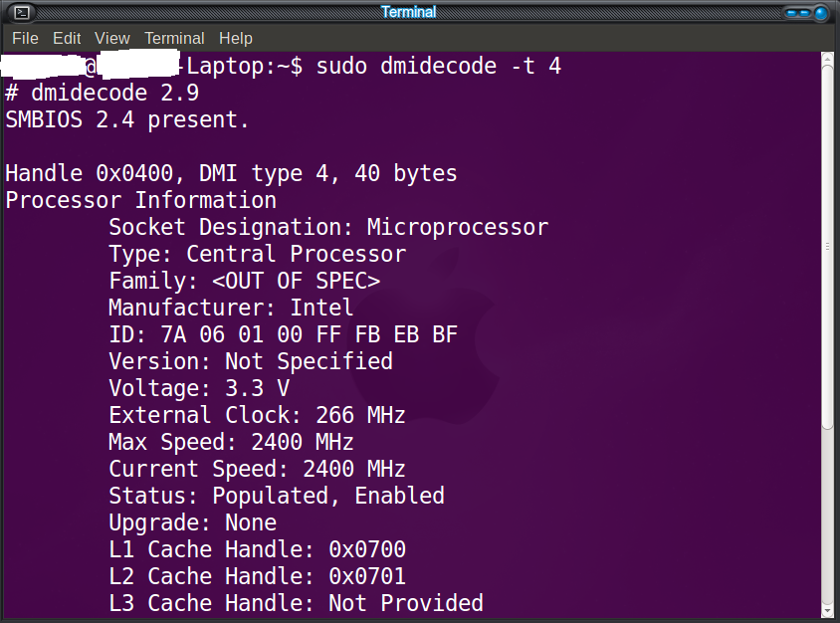Click the scrollbar up arrow

827,60
